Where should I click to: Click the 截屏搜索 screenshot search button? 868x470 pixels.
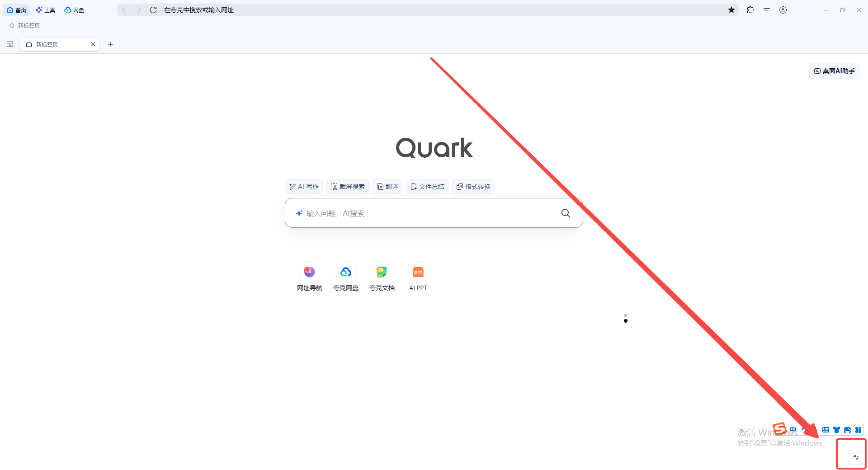pyautogui.click(x=348, y=187)
